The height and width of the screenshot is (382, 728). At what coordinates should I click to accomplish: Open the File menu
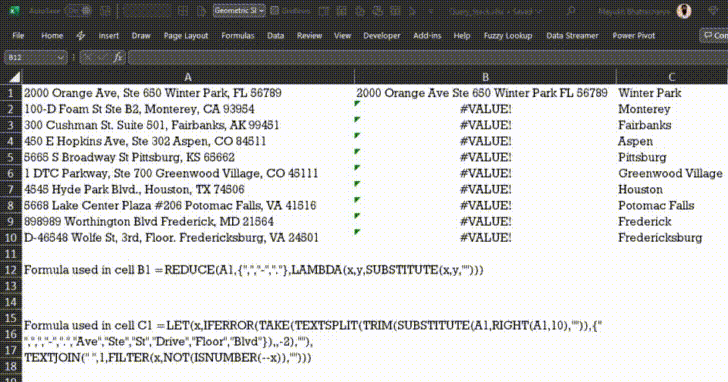click(18, 36)
